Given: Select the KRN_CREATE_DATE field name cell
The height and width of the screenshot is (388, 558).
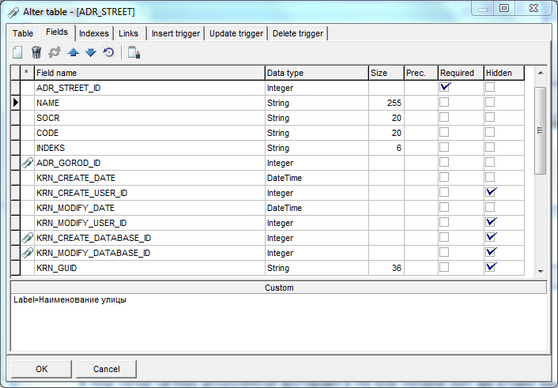Looking at the screenshot, I should 150,178.
